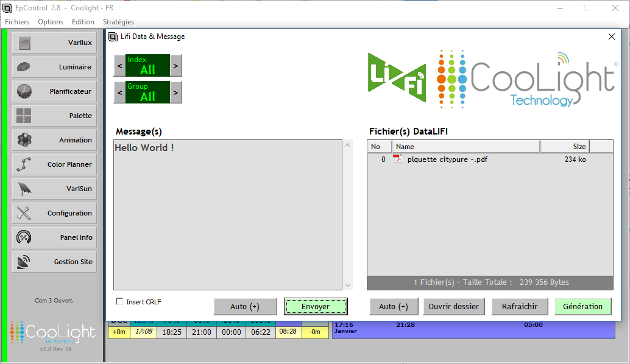
Task: Click the Com 3 Ouvert status text
Action: tap(54, 300)
